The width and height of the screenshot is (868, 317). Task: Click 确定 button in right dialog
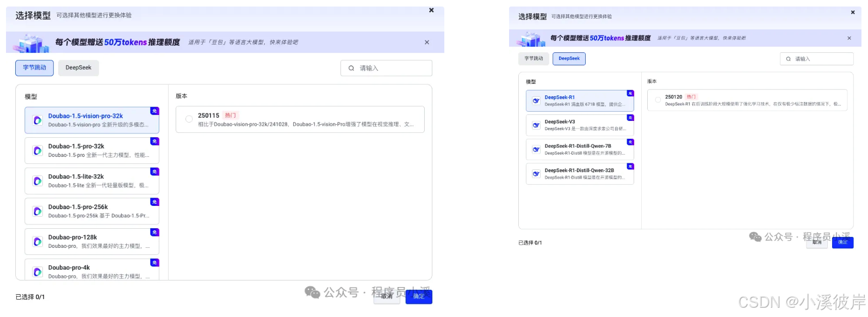point(843,242)
